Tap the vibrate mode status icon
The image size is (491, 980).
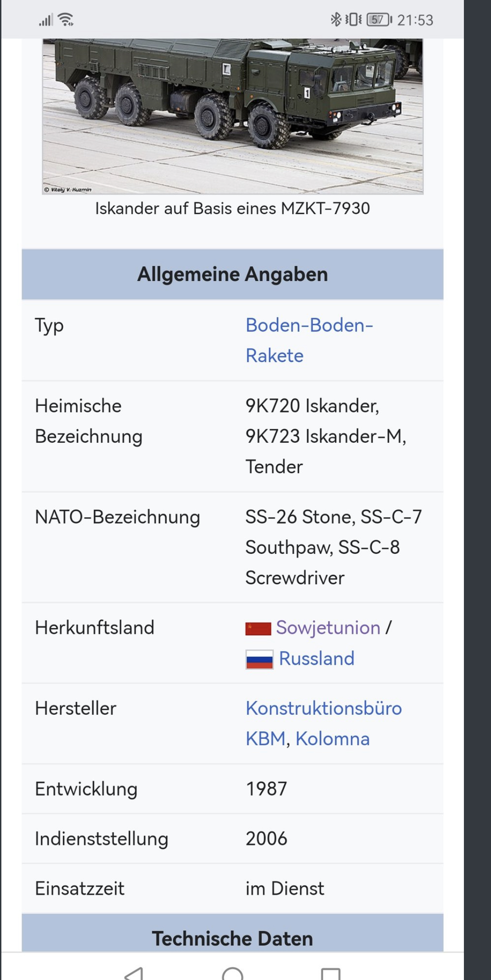pos(354,19)
